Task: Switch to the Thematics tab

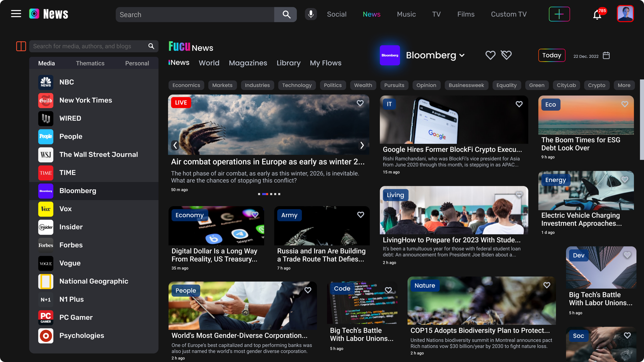Action: click(x=90, y=63)
